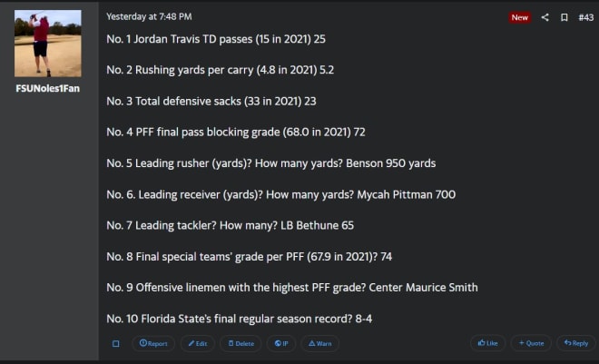This screenshot has height=364, width=599.
Task: Reply to this post
Action: (576, 343)
